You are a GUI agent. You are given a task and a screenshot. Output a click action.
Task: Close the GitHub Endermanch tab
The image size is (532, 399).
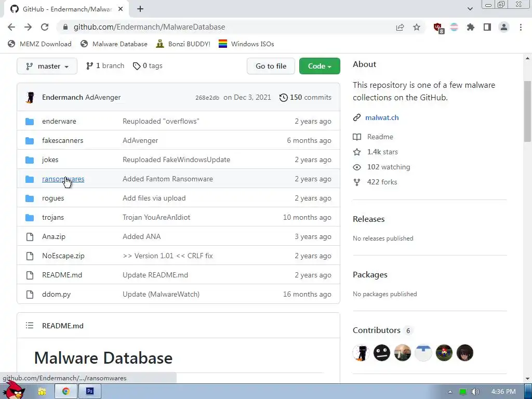[121, 9]
